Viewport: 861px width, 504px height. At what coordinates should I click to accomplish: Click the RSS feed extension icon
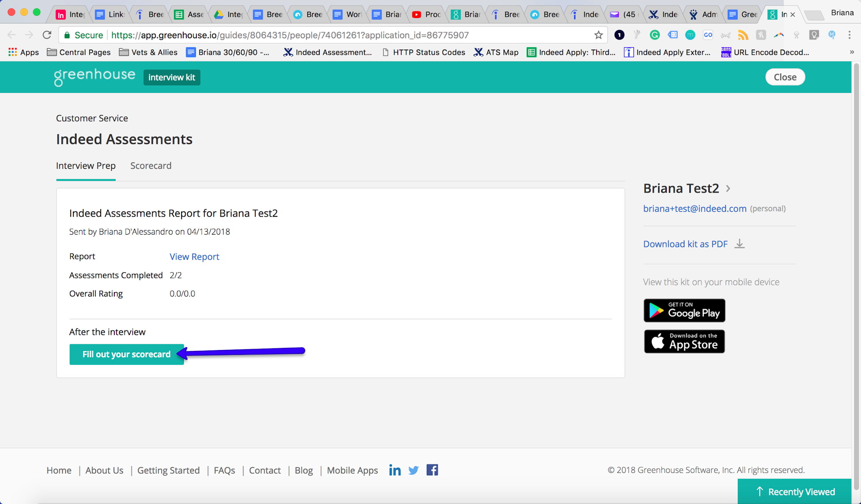pyautogui.click(x=743, y=35)
